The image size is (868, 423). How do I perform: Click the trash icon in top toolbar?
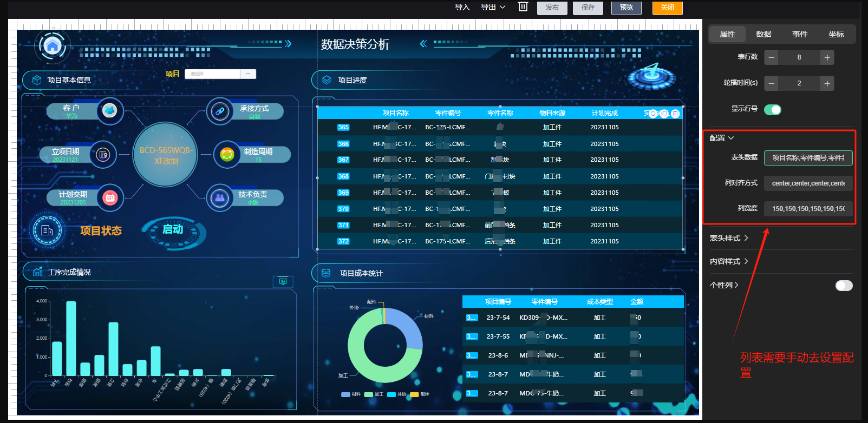point(523,6)
